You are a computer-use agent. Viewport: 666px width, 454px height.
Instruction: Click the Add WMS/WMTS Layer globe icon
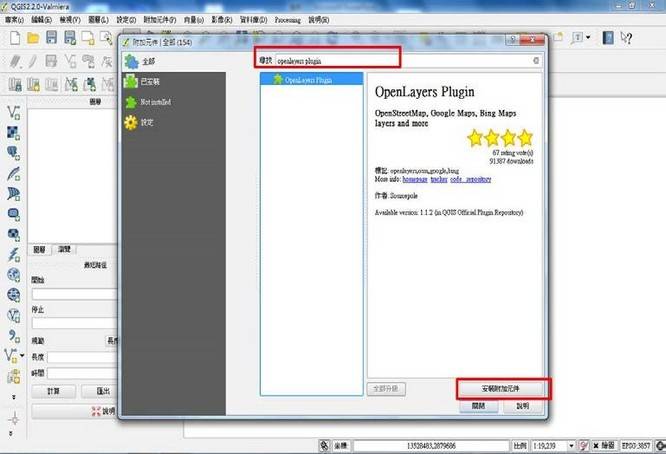(14, 275)
